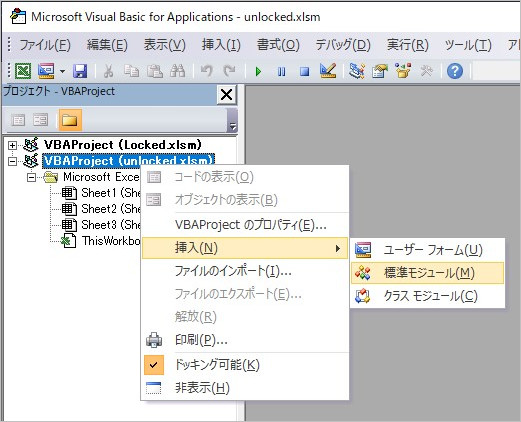521x422 pixels.
Task: Open the 書式(O) menu
Action: pos(278,45)
